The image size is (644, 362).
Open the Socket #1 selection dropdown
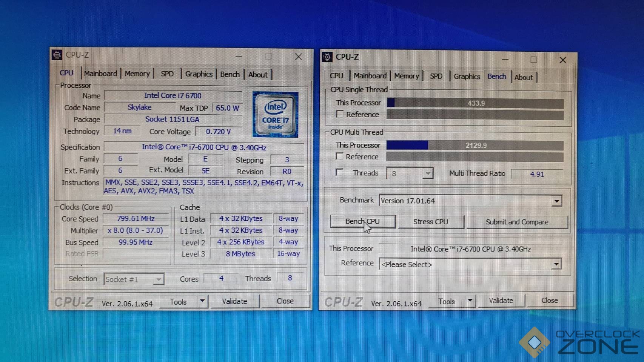click(159, 279)
